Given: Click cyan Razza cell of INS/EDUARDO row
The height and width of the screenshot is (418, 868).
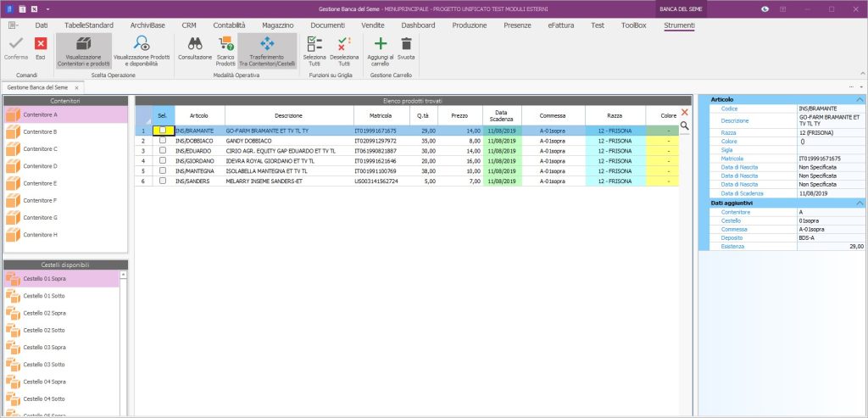Looking at the screenshot, I should 615,151.
